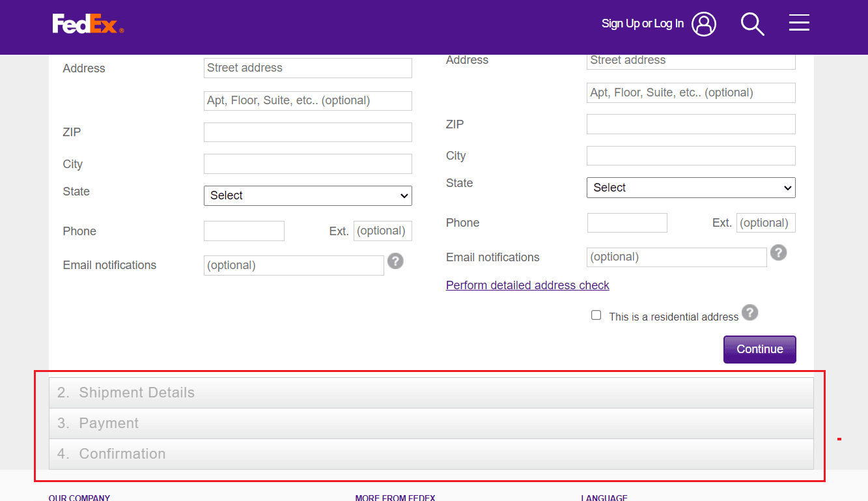This screenshot has width=868, height=501.
Task: Focus the right Email notifications field
Action: (x=677, y=257)
